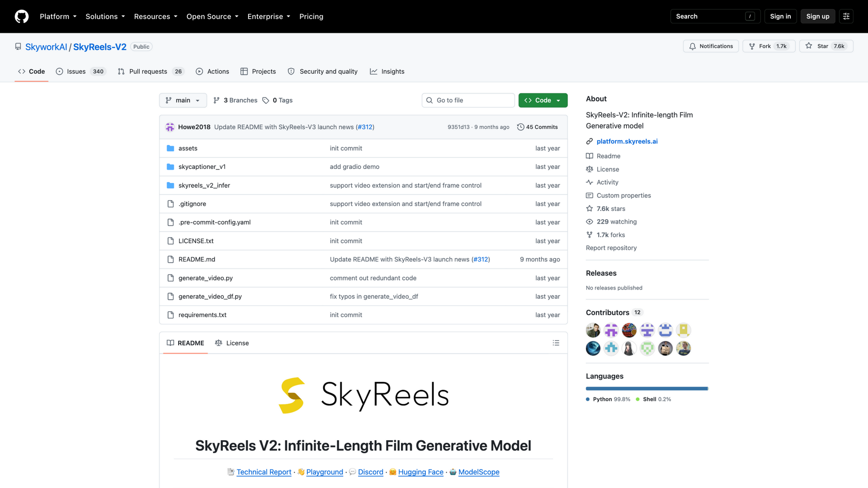The width and height of the screenshot is (868, 488).
Task: Click the Sign in button
Action: [x=780, y=16]
